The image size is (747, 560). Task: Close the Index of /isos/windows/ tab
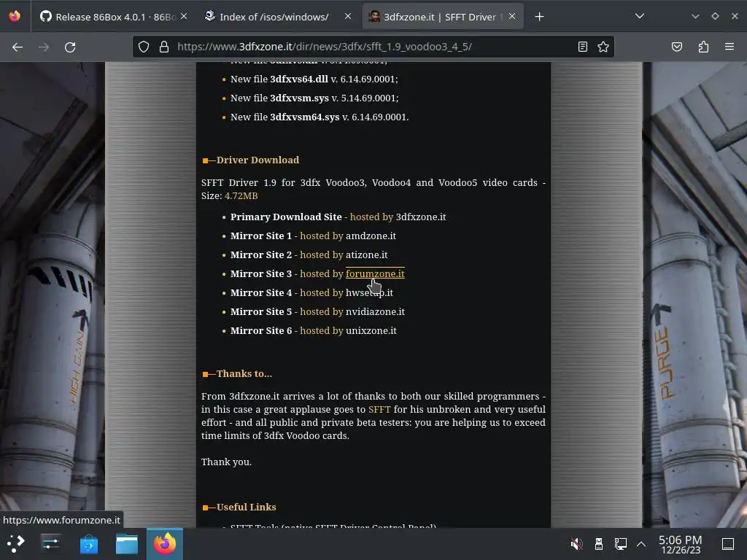tap(348, 16)
